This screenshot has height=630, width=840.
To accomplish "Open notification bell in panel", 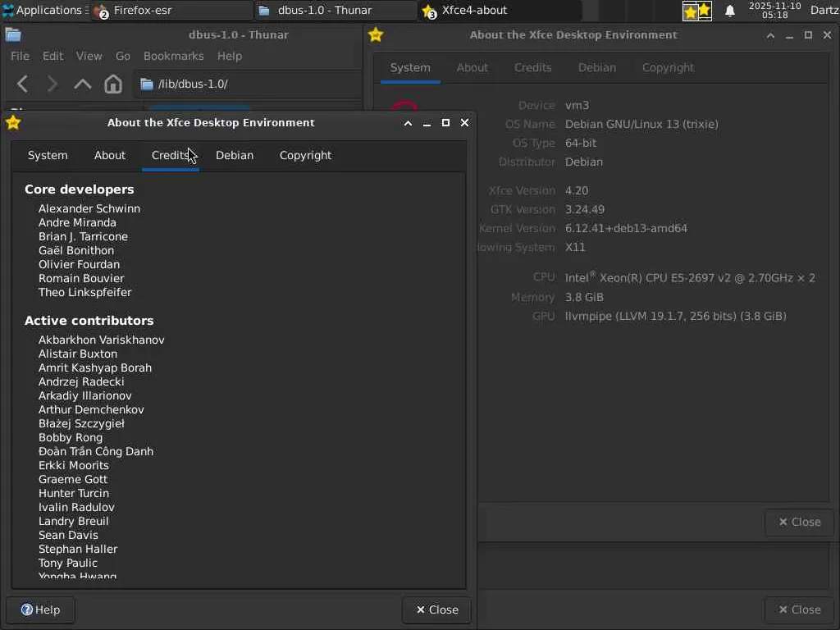I will pyautogui.click(x=729, y=11).
